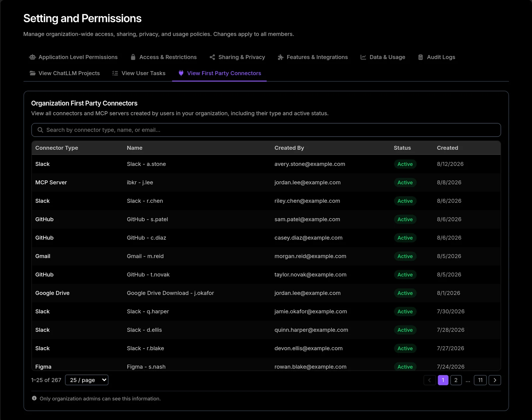Click the date 8/12/2026
Screen dimensions: 532x420
tap(450, 164)
